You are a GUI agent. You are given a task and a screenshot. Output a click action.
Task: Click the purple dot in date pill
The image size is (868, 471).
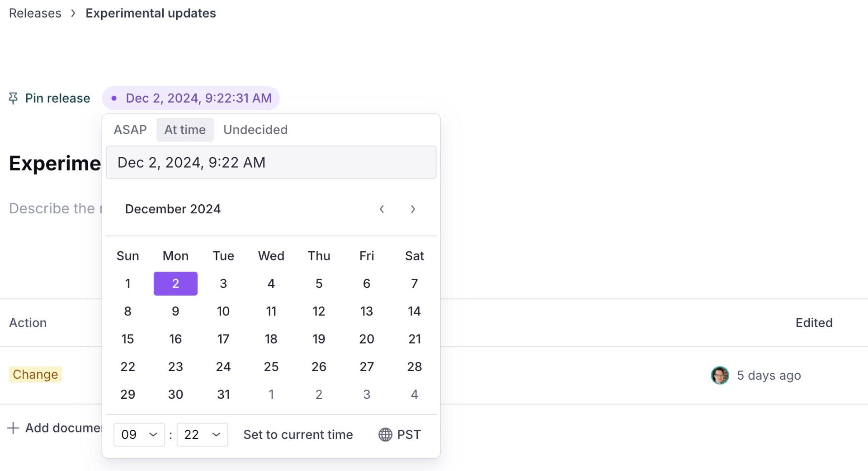pos(114,98)
